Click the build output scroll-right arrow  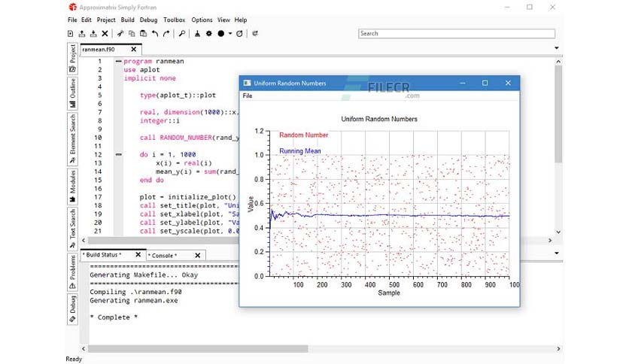pyautogui.click(x=558, y=349)
